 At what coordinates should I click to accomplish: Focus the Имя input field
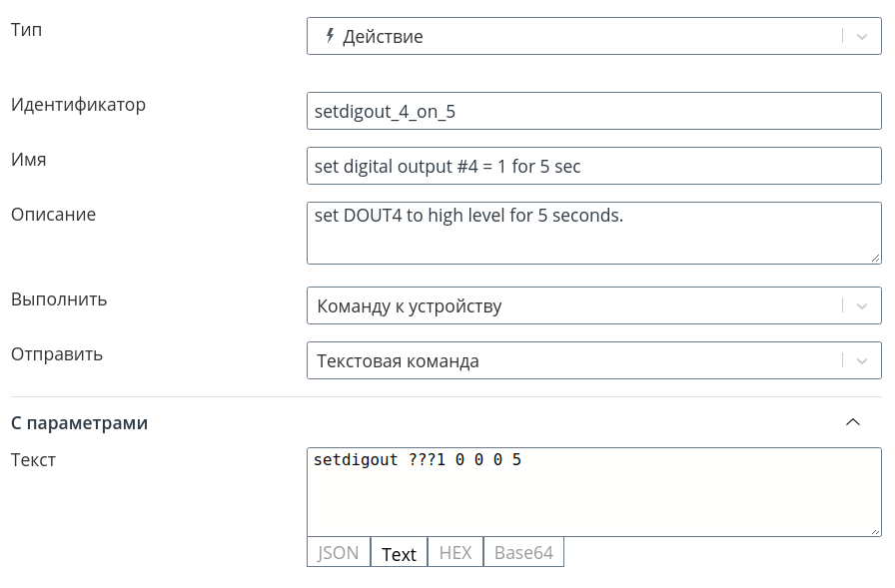[x=594, y=166]
